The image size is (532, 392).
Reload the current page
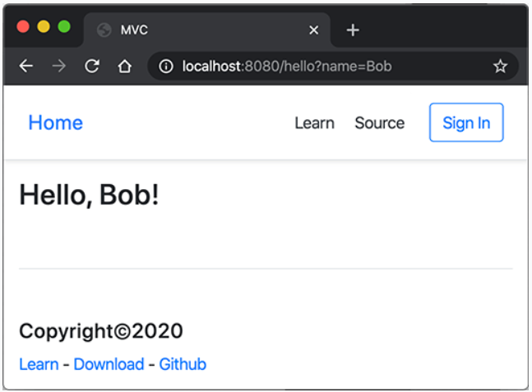point(92,66)
